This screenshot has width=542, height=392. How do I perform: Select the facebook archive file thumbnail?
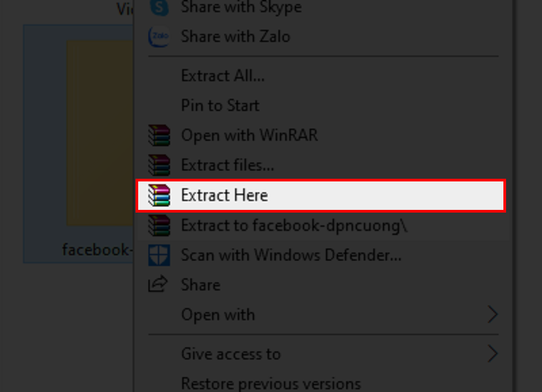[x=100, y=133]
